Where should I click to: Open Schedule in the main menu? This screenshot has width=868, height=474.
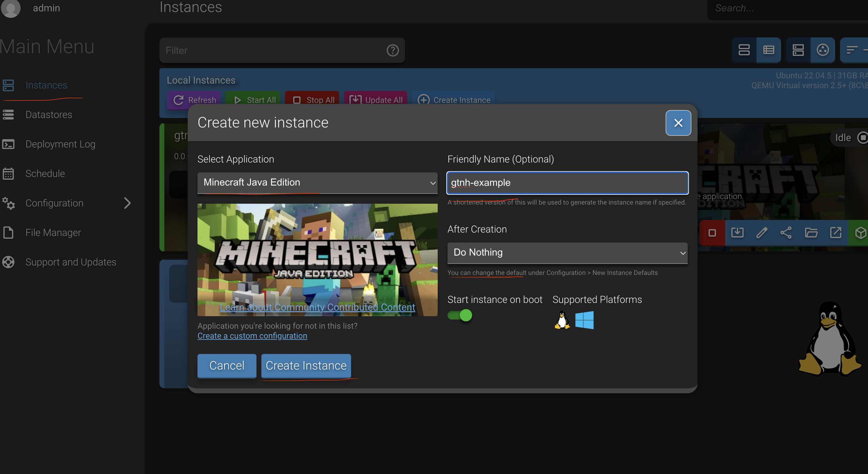point(45,174)
